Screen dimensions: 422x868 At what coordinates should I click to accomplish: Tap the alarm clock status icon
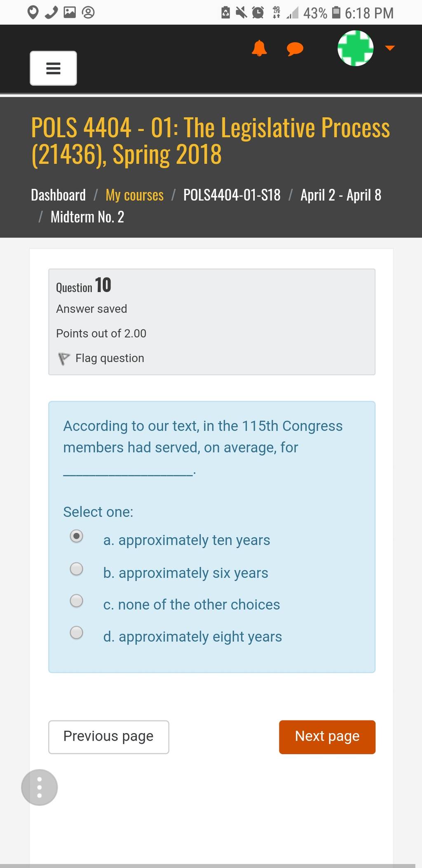[258, 13]
